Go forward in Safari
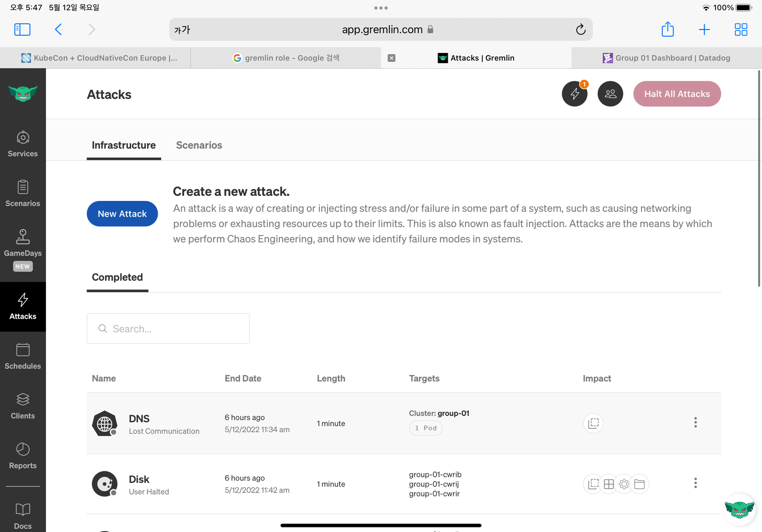762x532 pixels. [x=92, y=29]
